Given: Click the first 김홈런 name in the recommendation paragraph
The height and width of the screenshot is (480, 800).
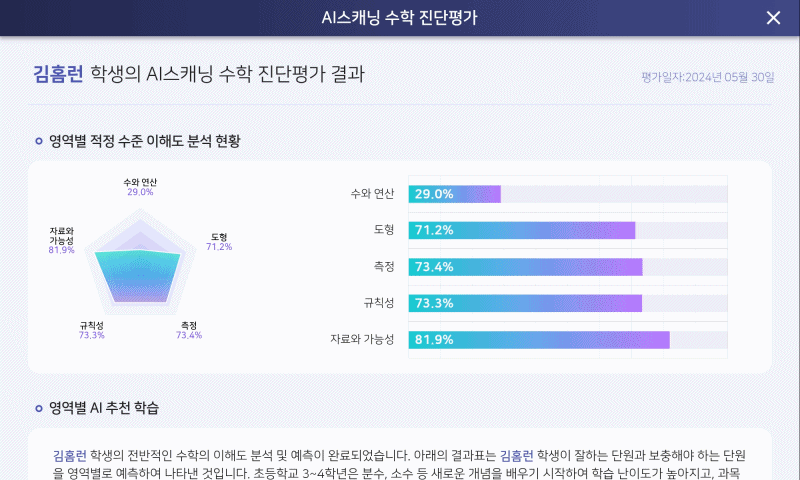Looking at the screenshot, I should [69, 454].
